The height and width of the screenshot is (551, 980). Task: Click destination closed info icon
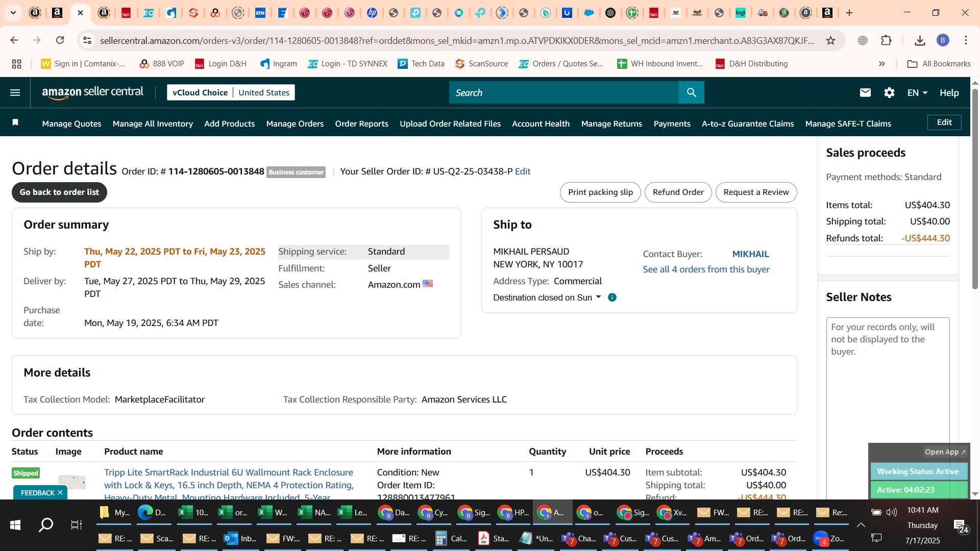pos(612,297)
